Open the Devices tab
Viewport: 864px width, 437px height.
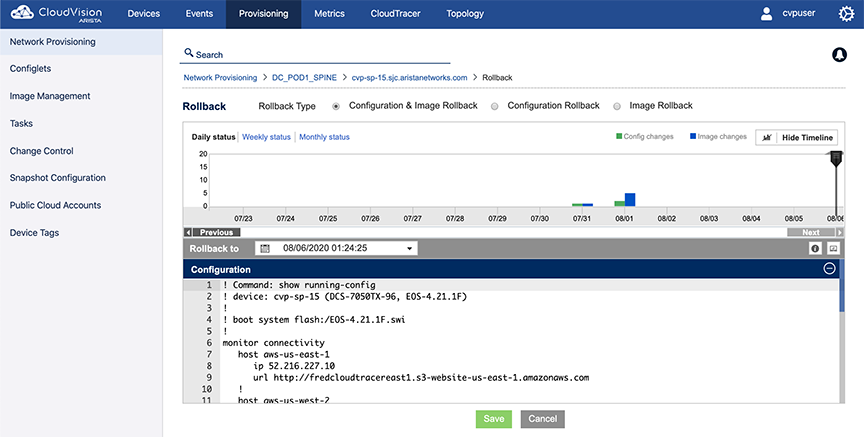[143, 14]
